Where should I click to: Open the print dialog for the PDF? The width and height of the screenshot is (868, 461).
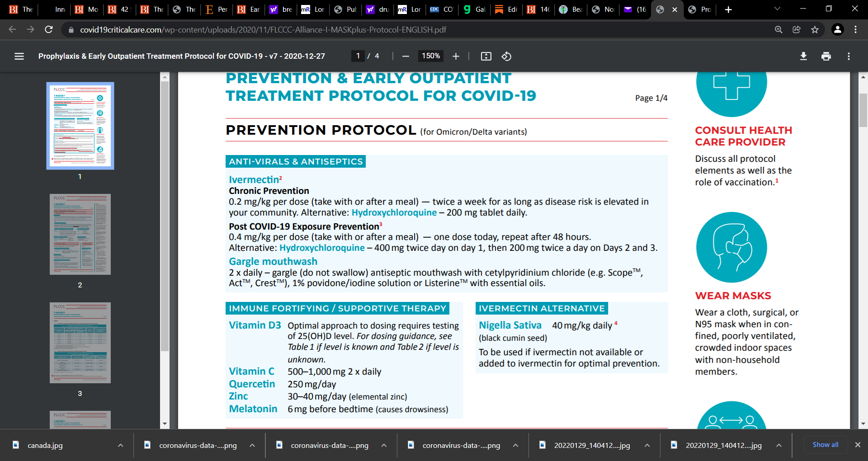(826, 56)
